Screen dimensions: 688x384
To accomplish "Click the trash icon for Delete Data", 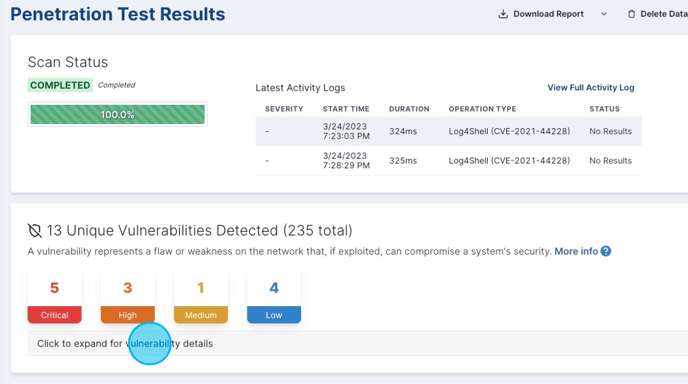I will [x=631, y=14].
